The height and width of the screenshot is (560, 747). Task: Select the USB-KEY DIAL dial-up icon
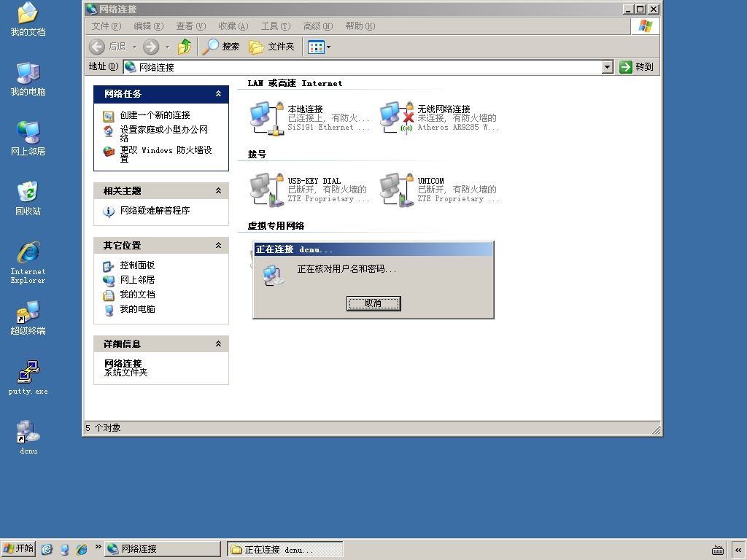(267, 190)
